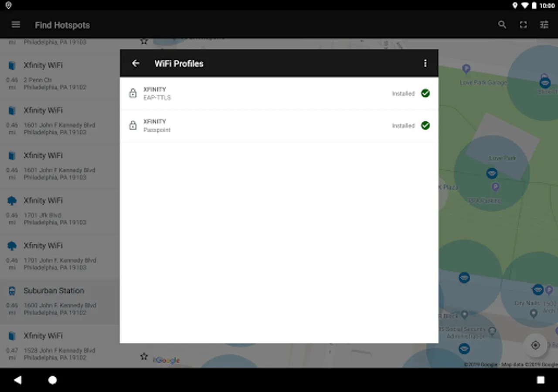Click the Find Hotspots title
The width and height of the screenshot is (558, 392).
pos(62,25)
